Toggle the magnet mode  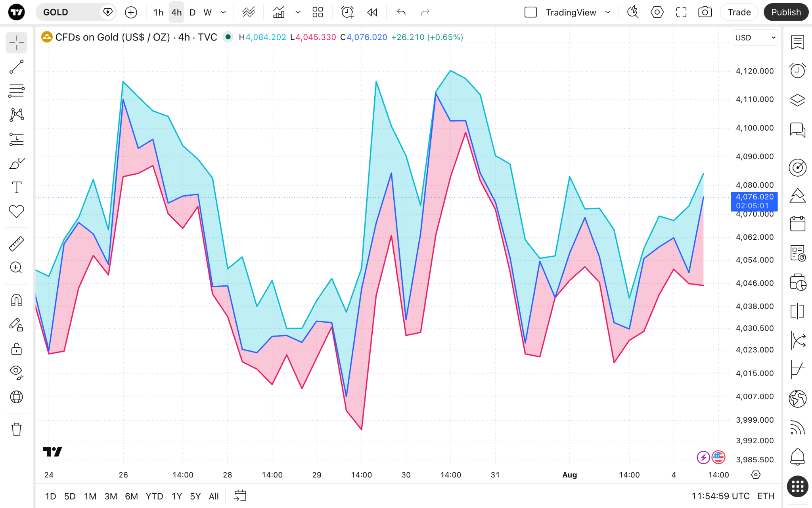[16, 300]
